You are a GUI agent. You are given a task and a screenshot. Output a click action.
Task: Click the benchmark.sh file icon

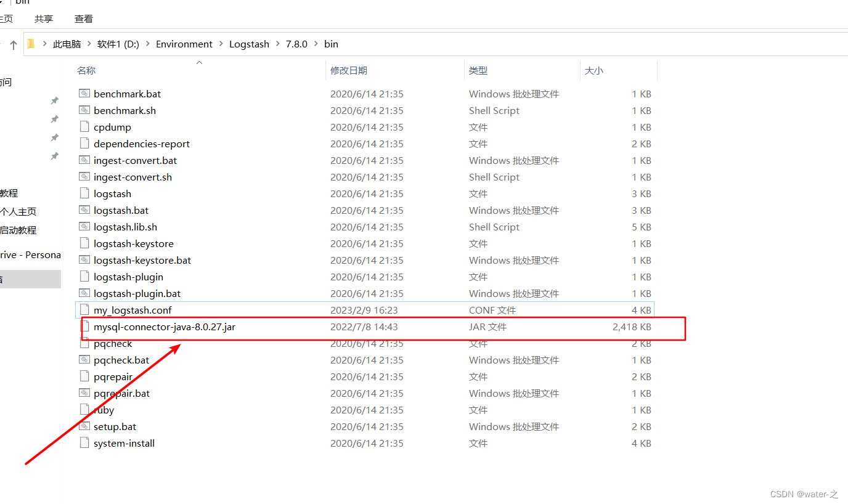point(84,110)
